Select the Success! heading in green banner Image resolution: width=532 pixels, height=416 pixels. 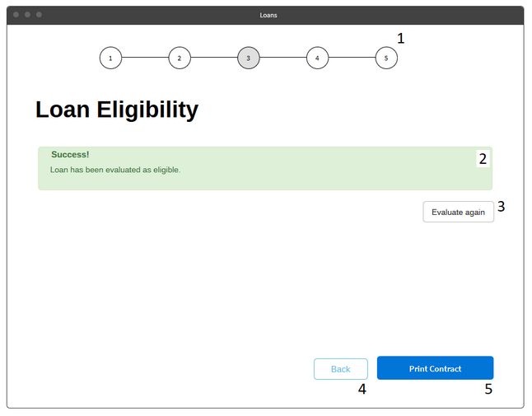click(70, 154)
